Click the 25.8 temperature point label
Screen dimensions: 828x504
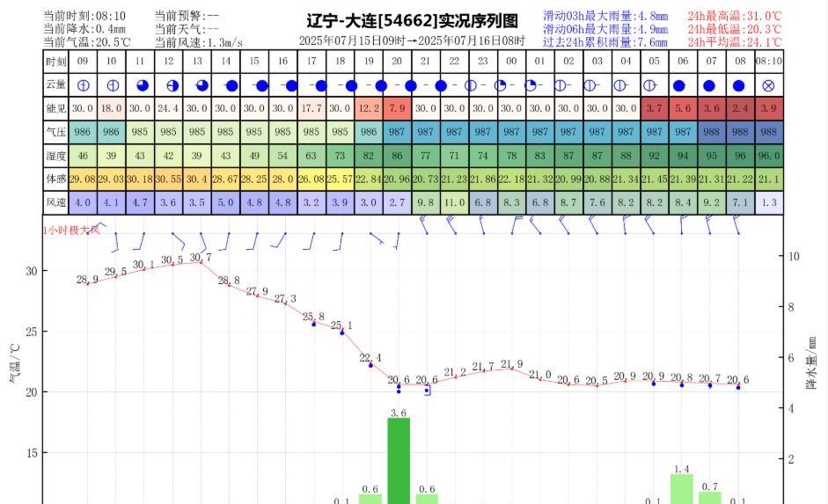pos(313,317)
